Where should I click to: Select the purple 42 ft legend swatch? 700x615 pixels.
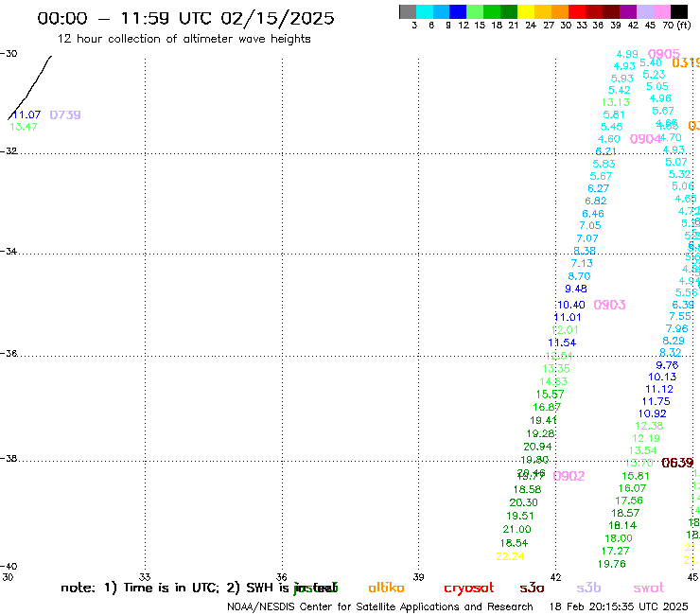click(x=628, y=11)
